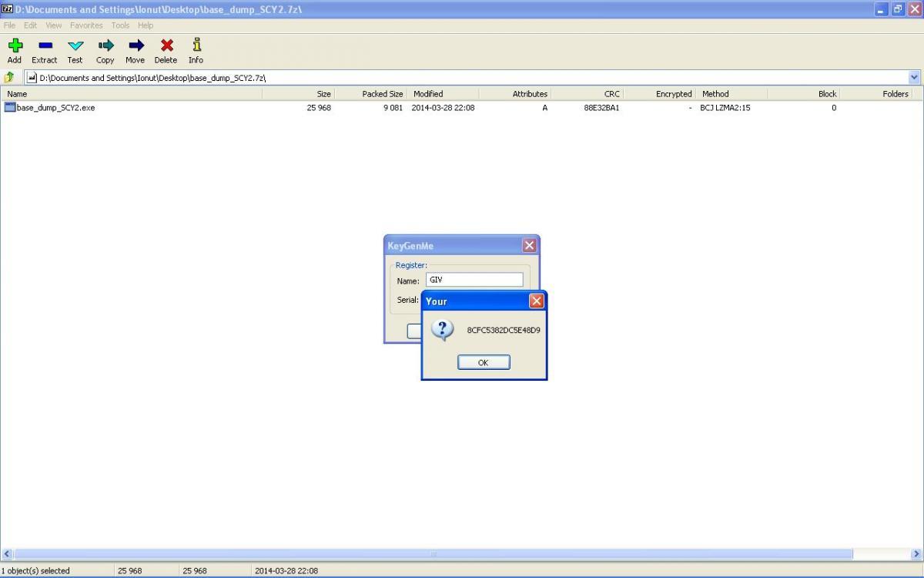Image resolution: width=924 pixels, height=578 pixels.
Task: Click the Test toolbar icon
Action: [75, 46]
